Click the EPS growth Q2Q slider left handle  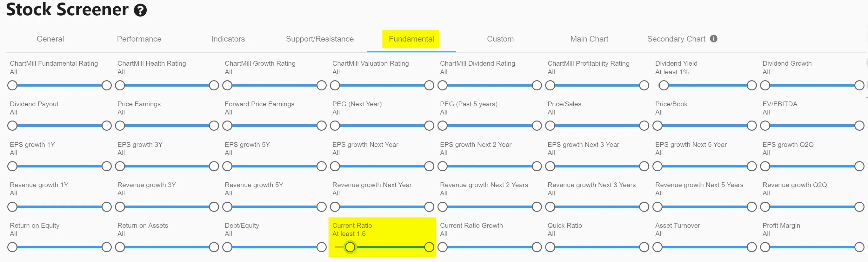click(765, 166)
